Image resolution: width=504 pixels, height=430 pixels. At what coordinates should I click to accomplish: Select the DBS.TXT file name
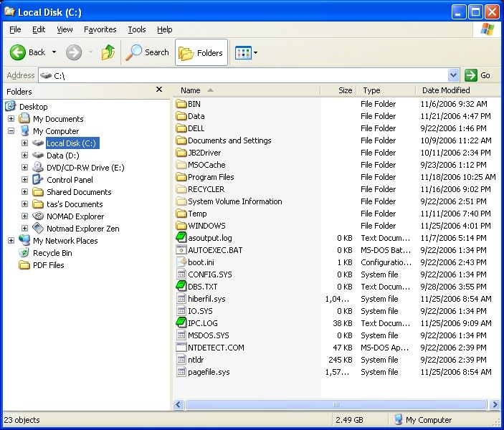(x=202, y=287)
